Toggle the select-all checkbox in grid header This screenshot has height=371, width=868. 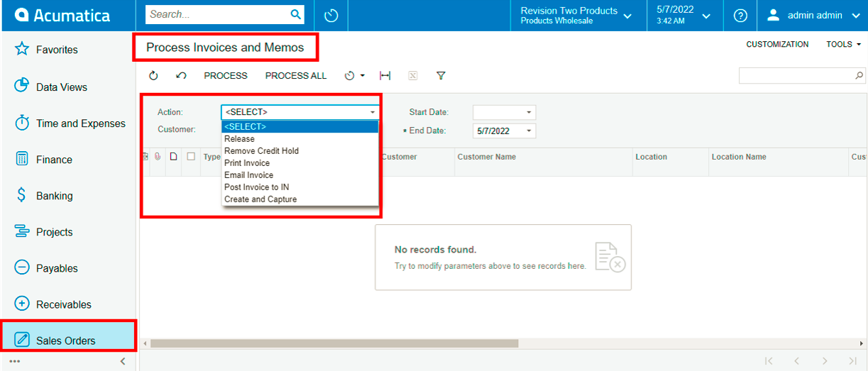(191, 156)
